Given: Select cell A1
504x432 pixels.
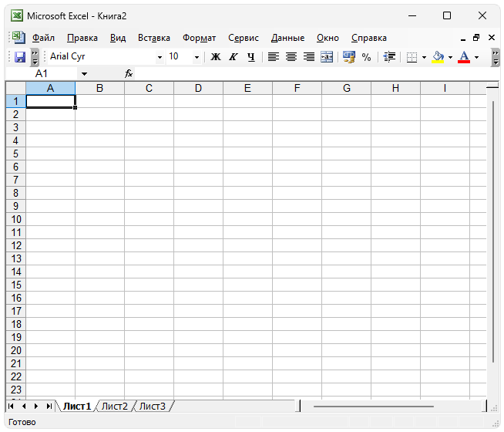Looking at the screenshot, I should pyautogui.click(x=50, y=101).
